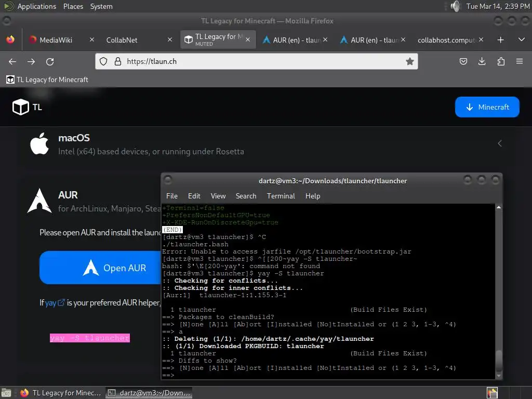Open the Pocket save icon

[463, 61]
